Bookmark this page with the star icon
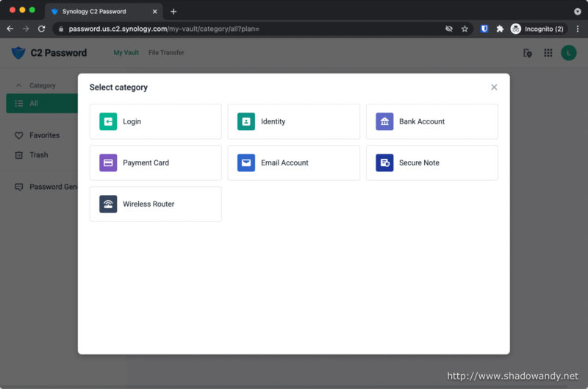This screenshot has width=588, height=389. (x=465, y=29)
